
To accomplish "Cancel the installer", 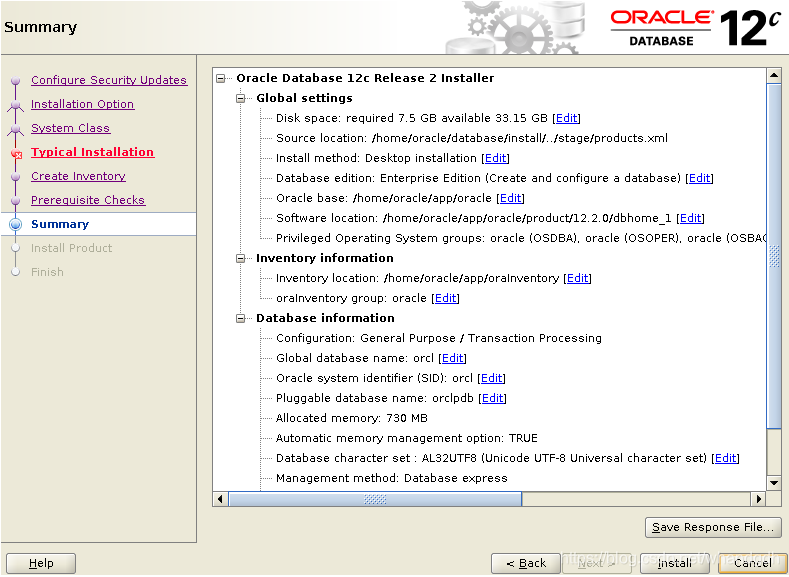I will click(x=752, y=563).
